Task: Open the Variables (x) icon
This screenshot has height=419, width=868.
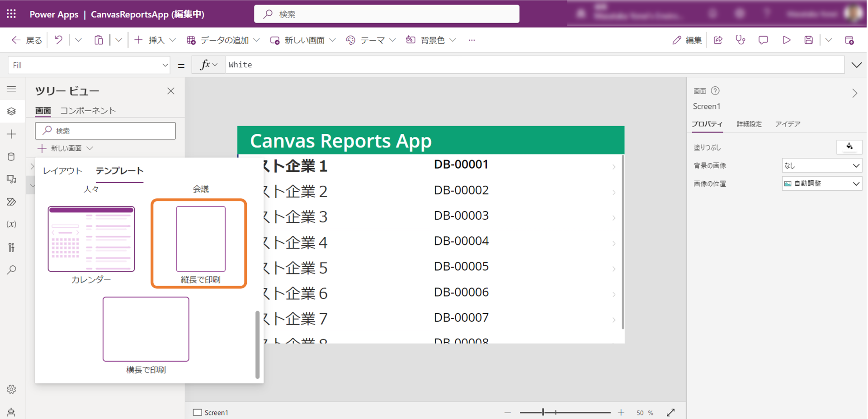Action: click(x=12, y=224)
